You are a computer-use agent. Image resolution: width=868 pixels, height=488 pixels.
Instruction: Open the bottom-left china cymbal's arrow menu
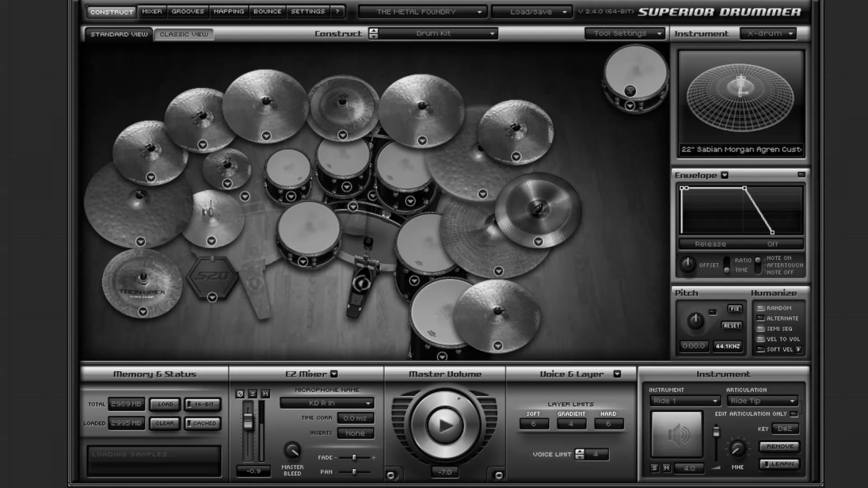(x=142, y=312)
